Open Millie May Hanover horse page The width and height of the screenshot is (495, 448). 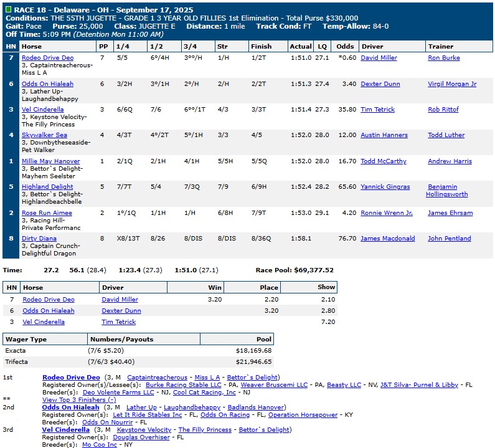(x=51, y=161)
